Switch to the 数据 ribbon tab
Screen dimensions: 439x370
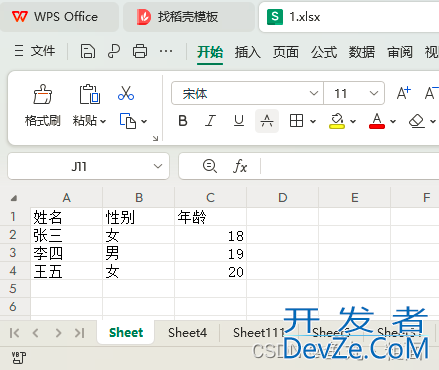(x=362, y=52)
